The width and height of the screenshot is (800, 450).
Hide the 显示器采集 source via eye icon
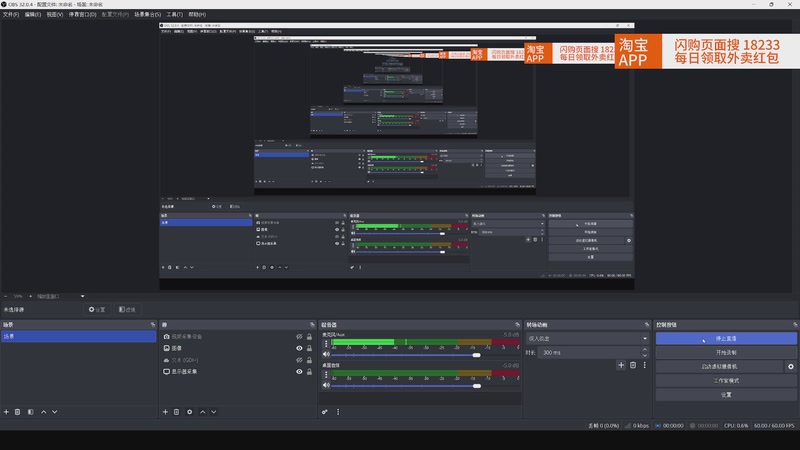coord(299,372)
